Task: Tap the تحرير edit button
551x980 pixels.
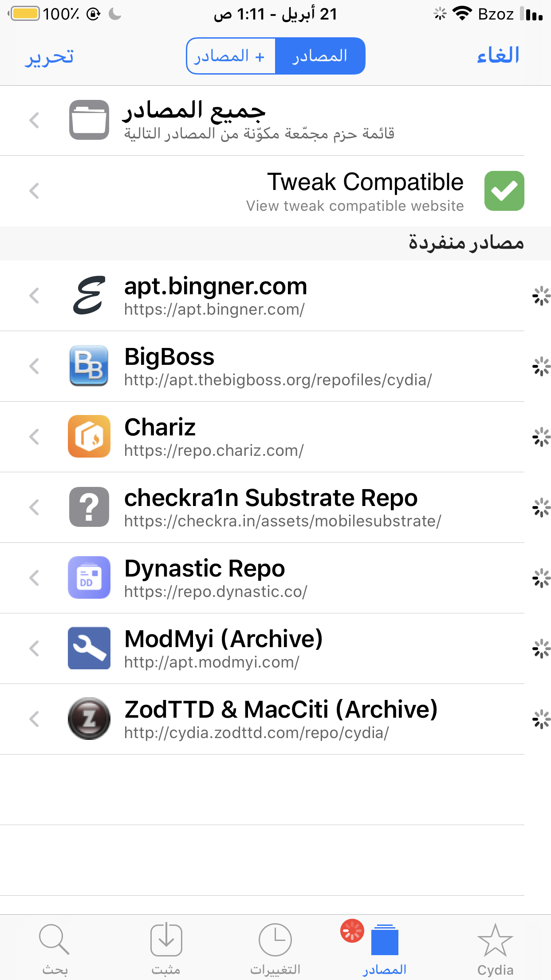Action: tap(49, 56)
